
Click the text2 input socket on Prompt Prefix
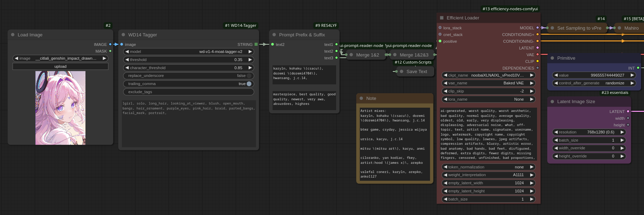273,44
